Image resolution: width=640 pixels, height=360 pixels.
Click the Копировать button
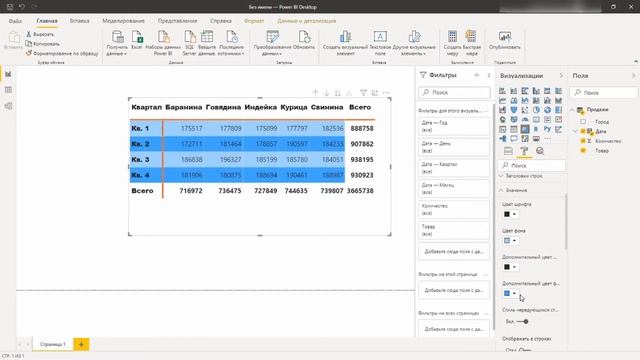click(x=42, y=44)
